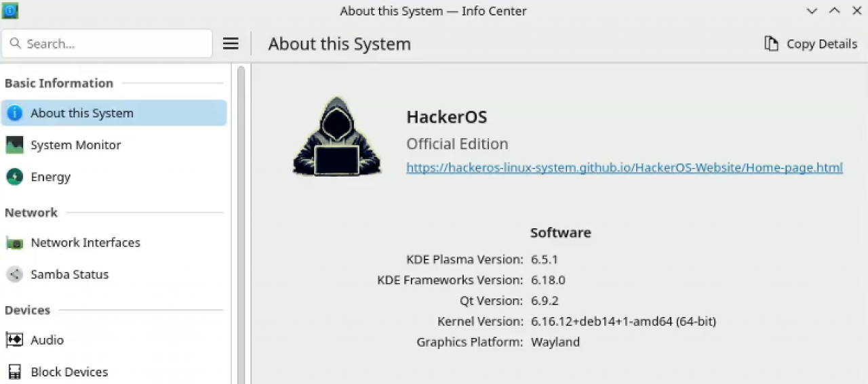Select About this System sidebar entry
Viewport: 868px width, 384px height.
point(114,113)
